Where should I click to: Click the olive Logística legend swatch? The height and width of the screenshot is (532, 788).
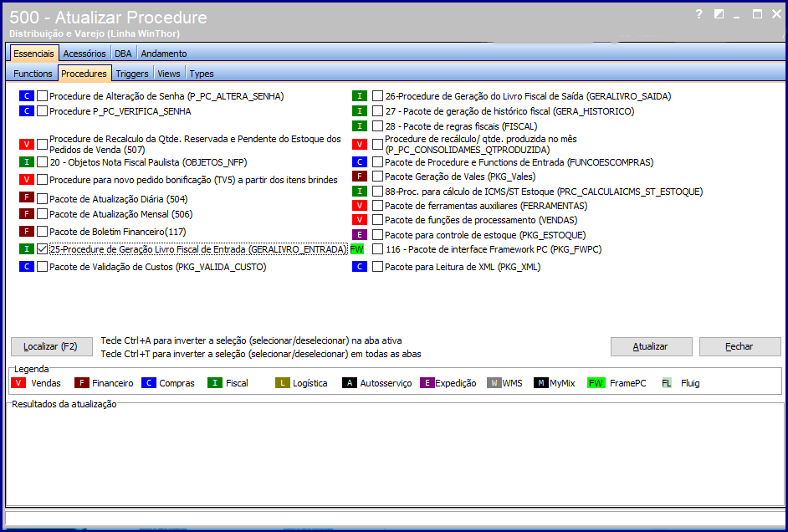(x=283, y=383)
